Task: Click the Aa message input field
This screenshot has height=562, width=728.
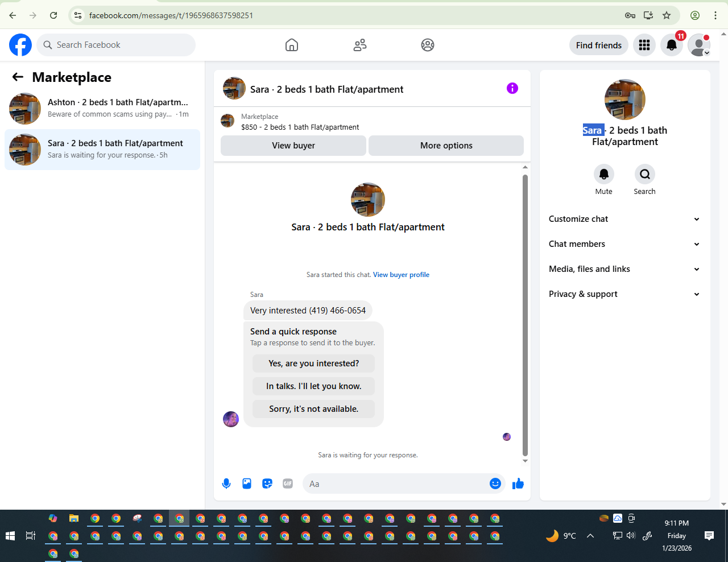Action: click(395, 484)
